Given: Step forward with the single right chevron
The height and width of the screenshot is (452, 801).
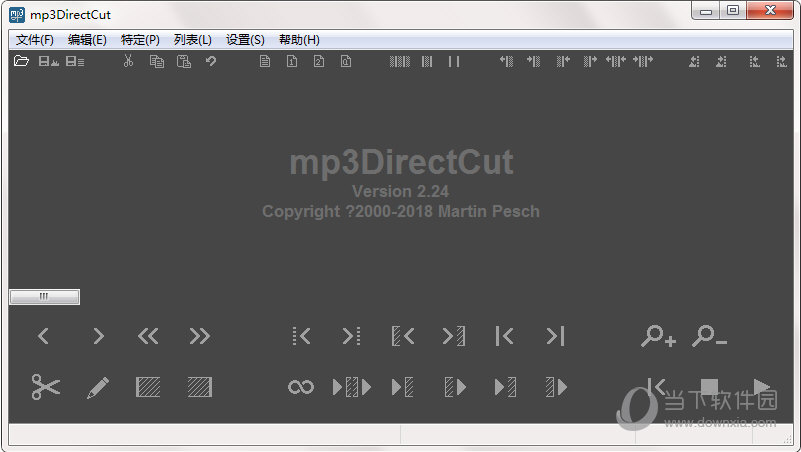Looking at the screenshot, I should pos(98,336).
